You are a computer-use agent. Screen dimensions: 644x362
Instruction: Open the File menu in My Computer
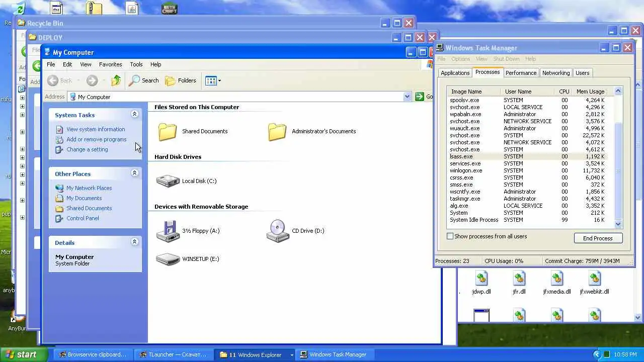pos(51,64)
